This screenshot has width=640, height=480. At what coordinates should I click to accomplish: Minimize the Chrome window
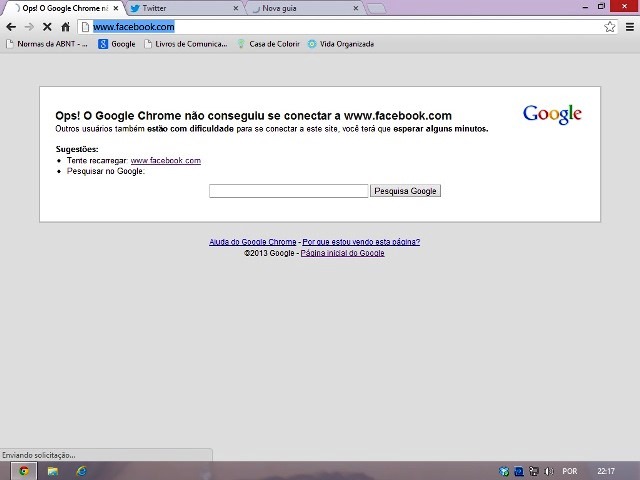click(x=585, y=7)
